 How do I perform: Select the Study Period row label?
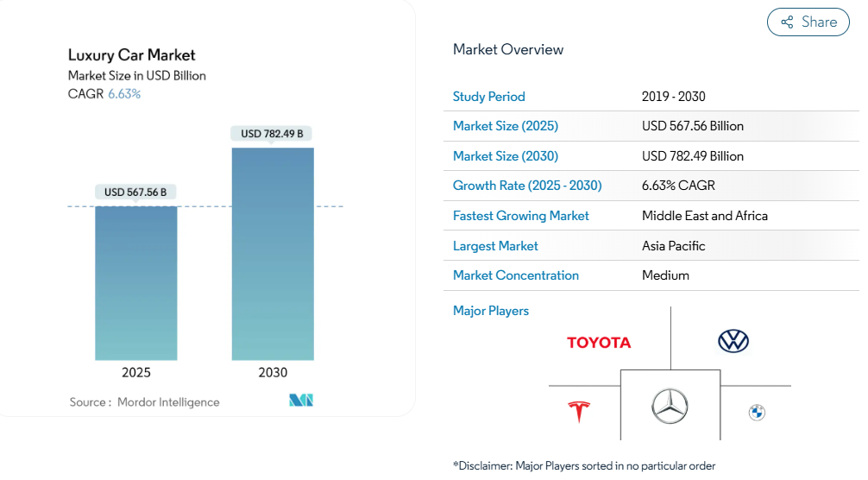click(x=488, y=97)
